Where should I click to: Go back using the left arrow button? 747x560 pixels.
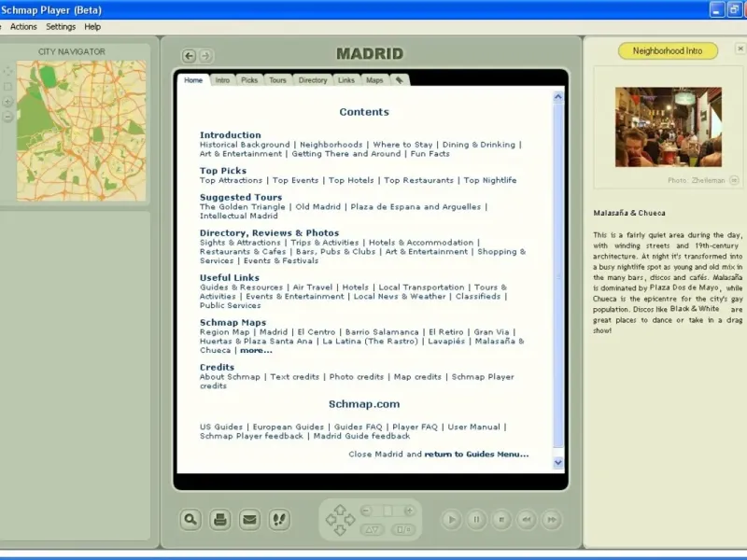(189, 56)
